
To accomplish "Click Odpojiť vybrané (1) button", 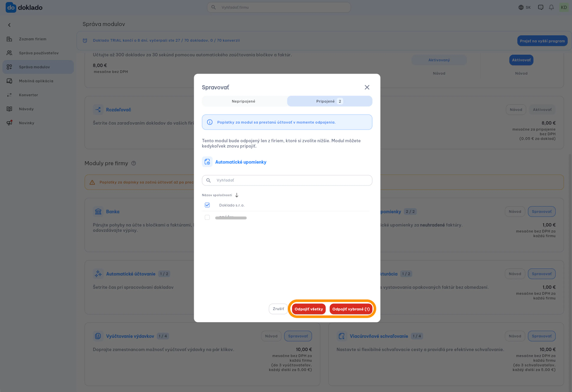I will point(351,309).
